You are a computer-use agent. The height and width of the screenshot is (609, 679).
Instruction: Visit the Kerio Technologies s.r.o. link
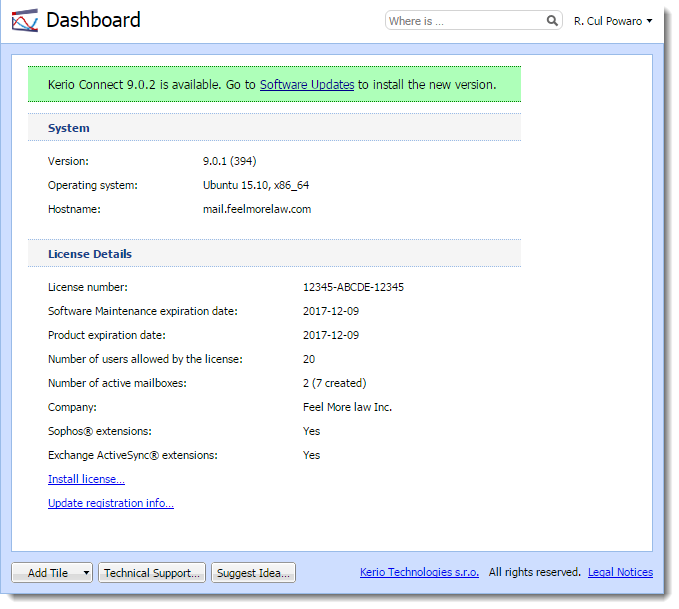419,572
